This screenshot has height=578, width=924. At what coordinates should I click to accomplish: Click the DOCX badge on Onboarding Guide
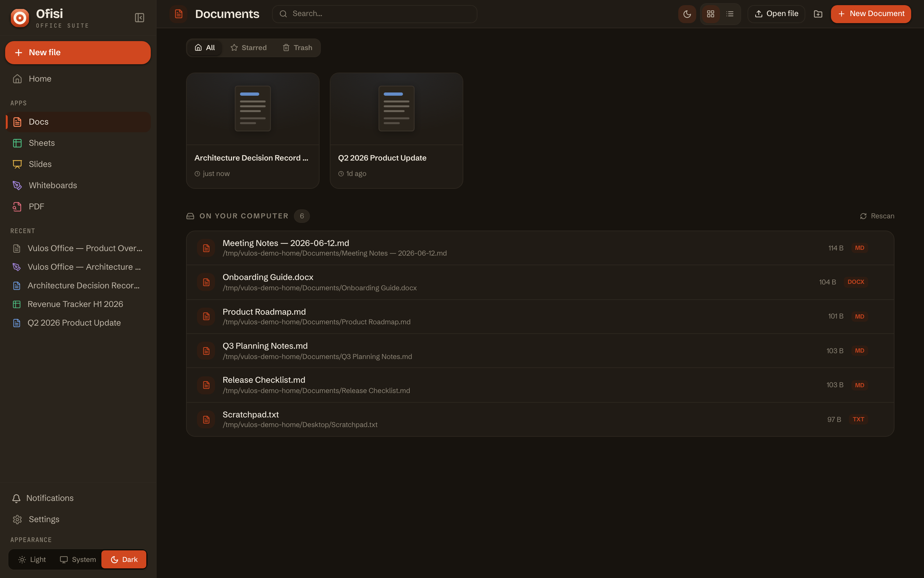(856, 282)
